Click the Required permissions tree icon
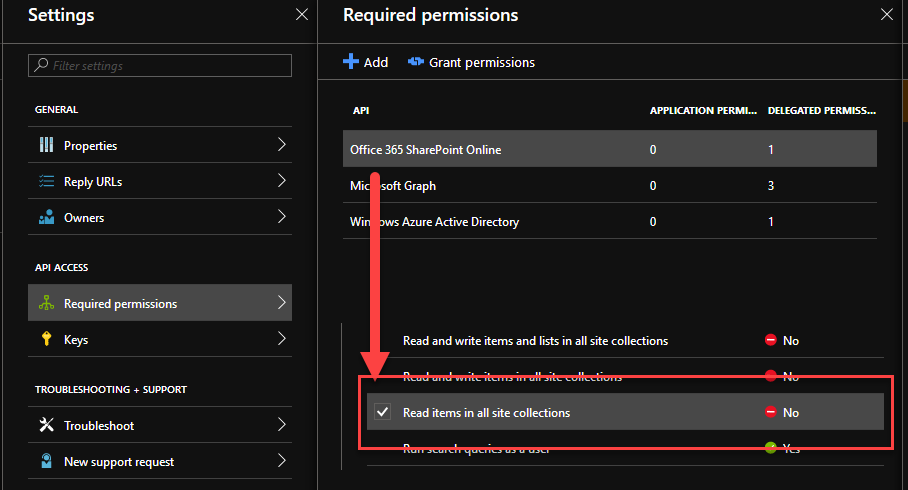The image size is (908, 490). tap(46, 304)
